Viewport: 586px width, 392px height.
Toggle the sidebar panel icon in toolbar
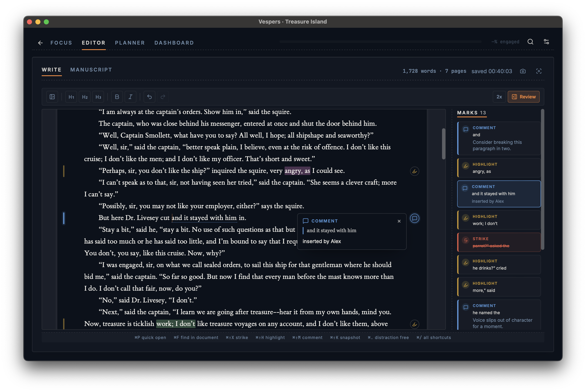tap(52, 97)
